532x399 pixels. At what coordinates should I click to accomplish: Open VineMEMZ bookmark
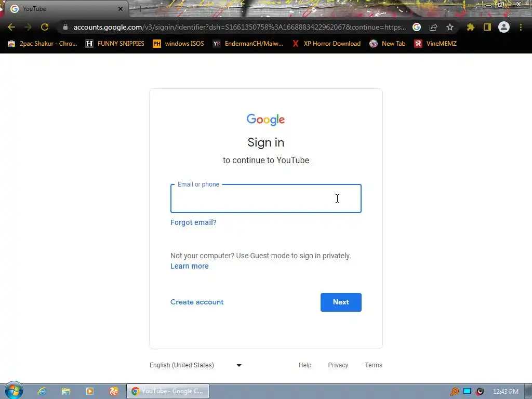[x=435, y=44]
